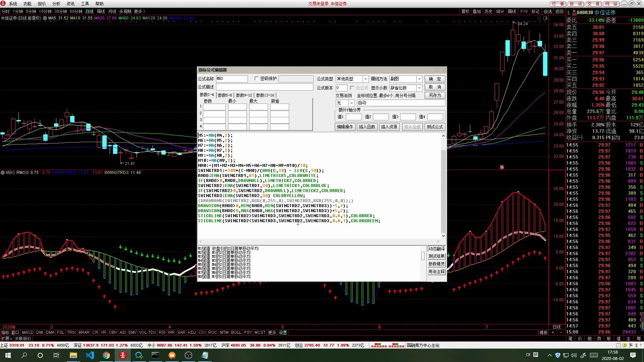This screenshot has height=362, width=644.
Task: Click the 插入函数 button
Action: click(367, 127)
